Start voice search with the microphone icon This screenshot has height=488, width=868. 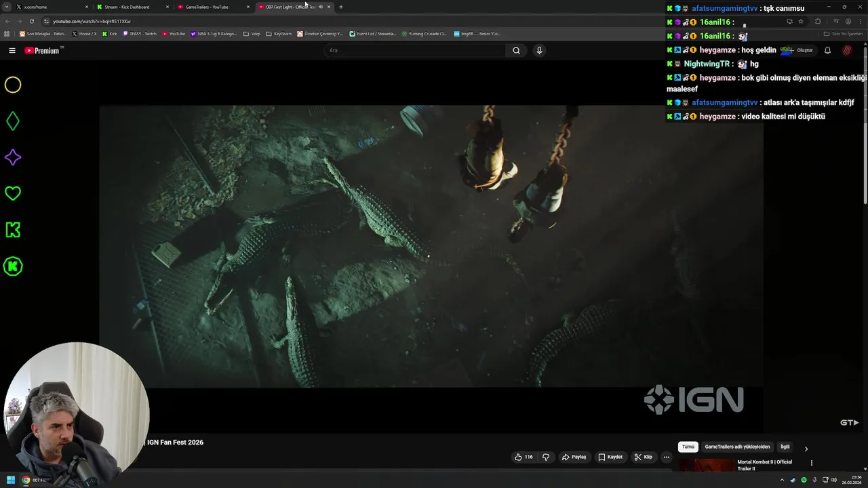pyautogui.click(x=539, y=50)
